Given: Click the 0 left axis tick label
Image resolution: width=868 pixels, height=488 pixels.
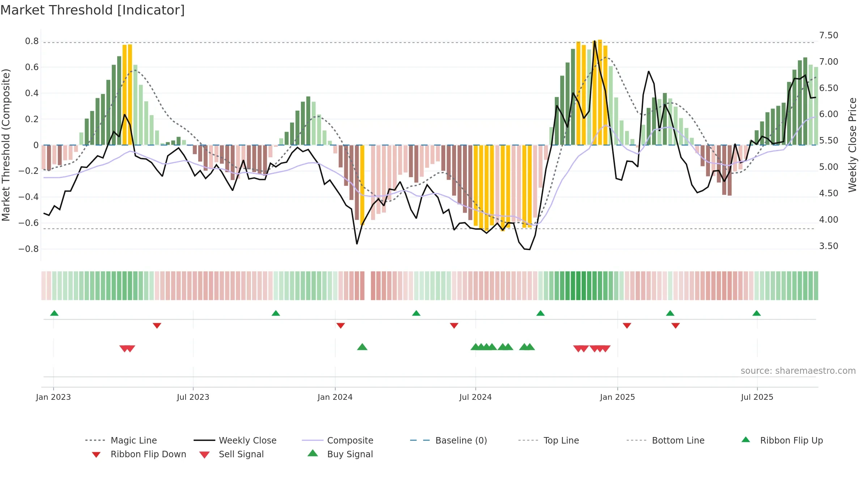Looking at the screenshot, I should 36,145.
